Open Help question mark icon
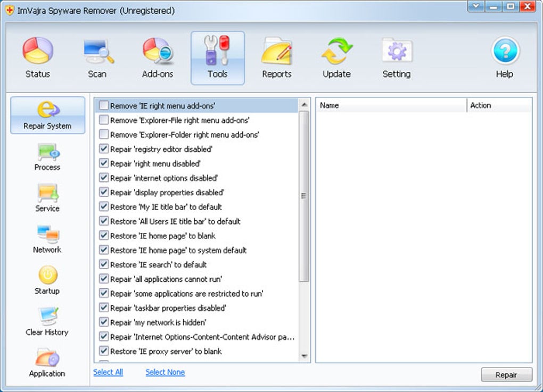543x392 pixels. 505,58
